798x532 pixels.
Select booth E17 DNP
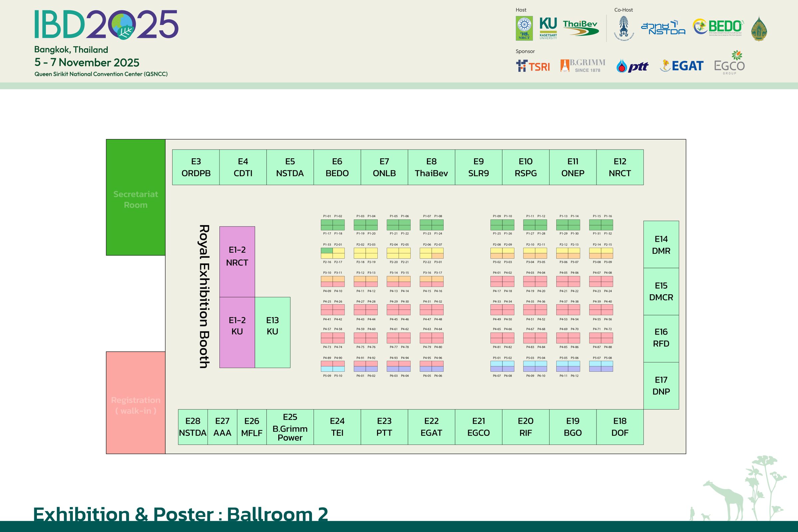coord(661,386)
